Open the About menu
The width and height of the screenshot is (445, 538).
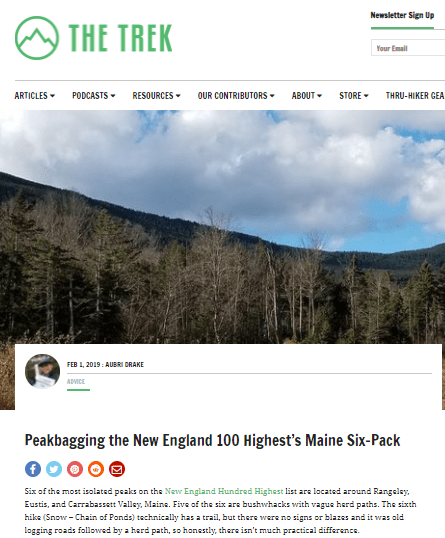click(307, 96)
